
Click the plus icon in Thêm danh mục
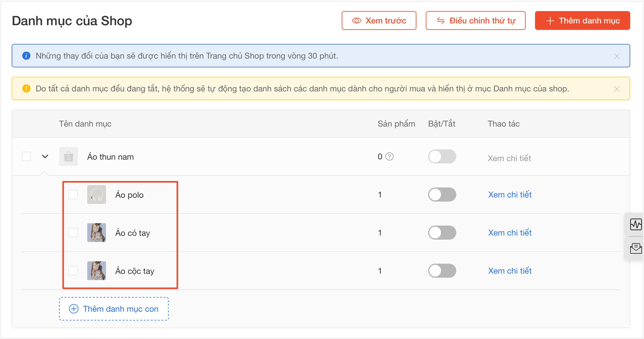[x=550, y=20]
